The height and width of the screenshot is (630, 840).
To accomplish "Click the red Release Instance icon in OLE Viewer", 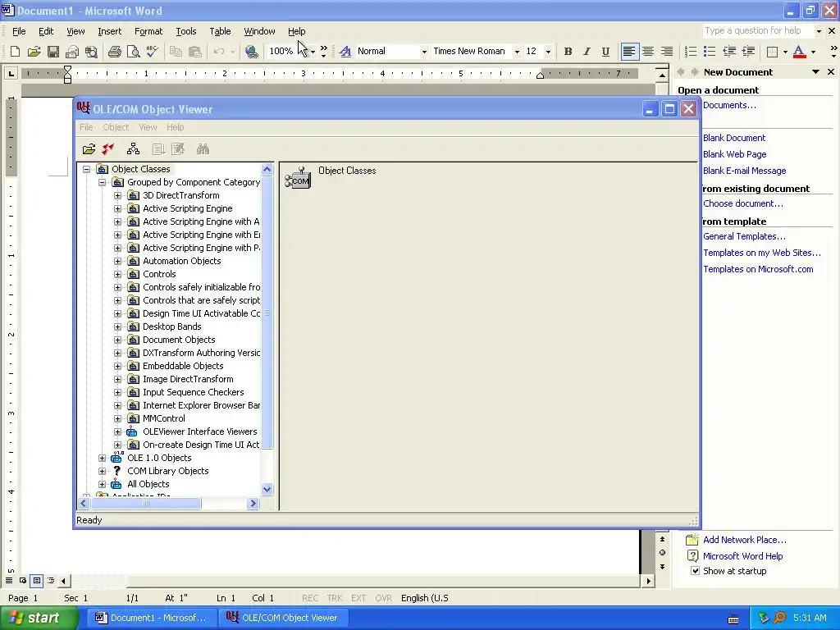I will click(x=107, y=149).
